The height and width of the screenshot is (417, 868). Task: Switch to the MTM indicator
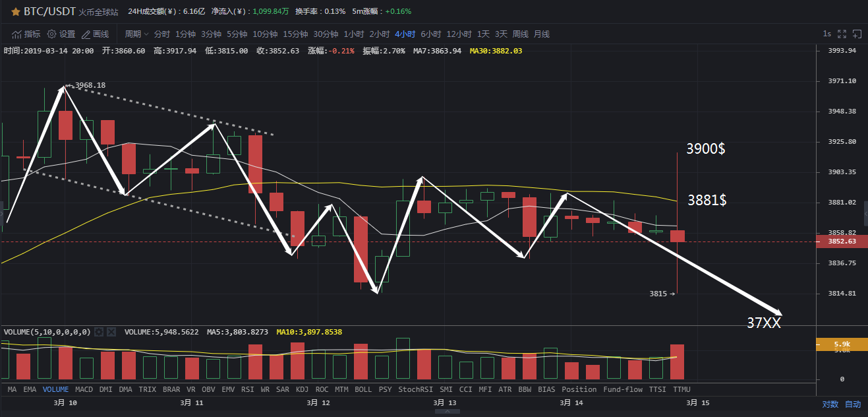click(342, 389)
